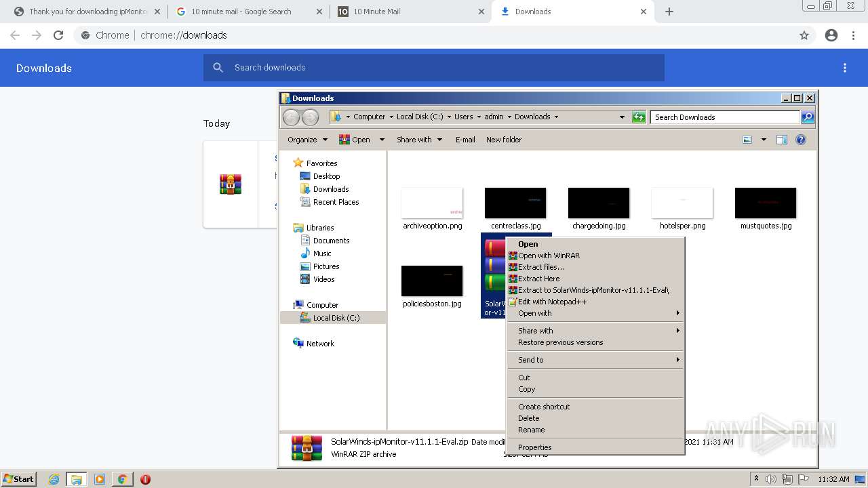This screenshot has height=488, width=868.
Task: Select Desktop in the navigation pane
Action: 326,176
